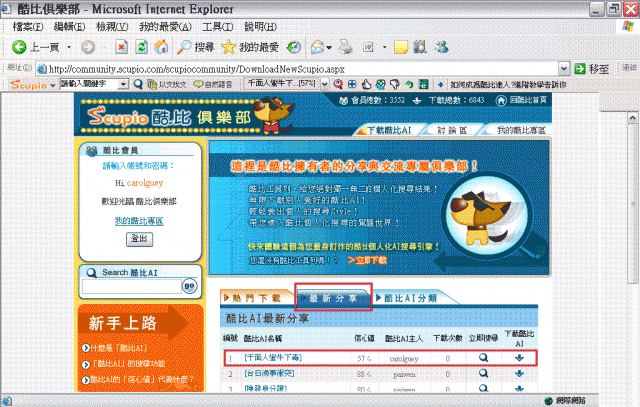The image size is (640, 407).
Task: Click the Scupio toolbar thumbs-down icon
Action: tap(395, 84)
